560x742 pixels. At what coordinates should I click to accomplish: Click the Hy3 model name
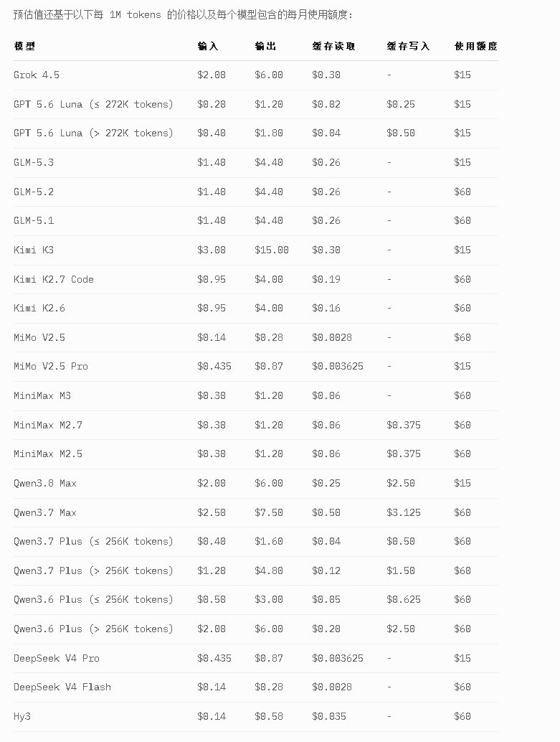click(x=22, y=716)
